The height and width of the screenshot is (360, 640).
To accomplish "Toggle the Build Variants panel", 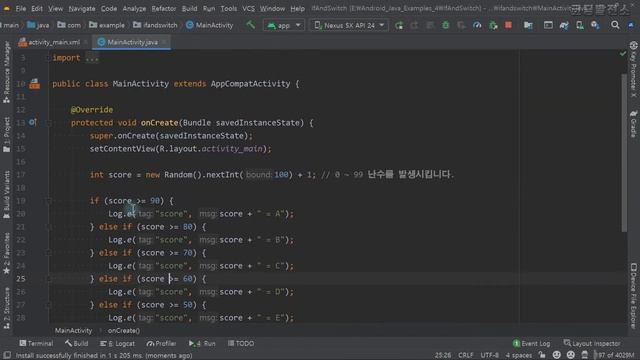I will coord(6,195).
